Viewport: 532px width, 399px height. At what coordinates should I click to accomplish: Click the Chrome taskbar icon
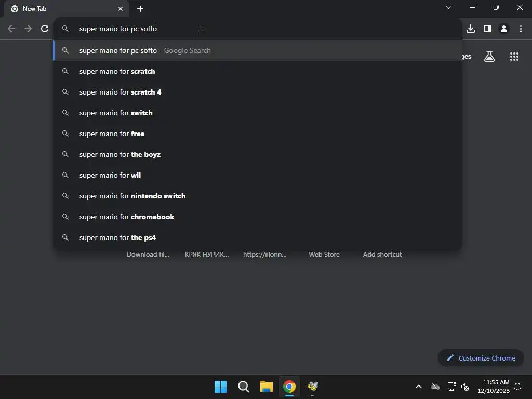click(x=289, y=387)
